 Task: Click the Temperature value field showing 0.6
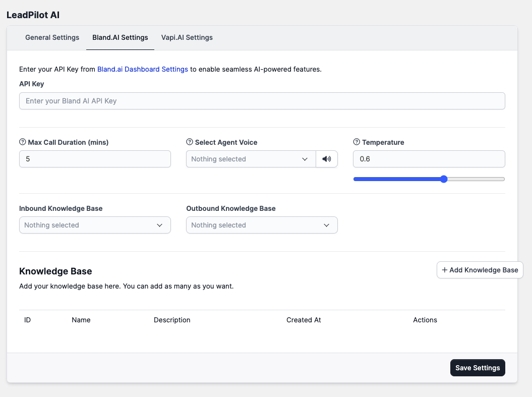[x=429, y=159]
